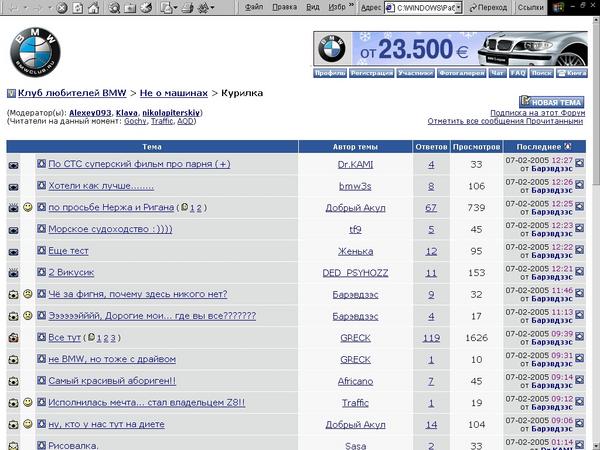
Task: Jump to last post of 'Все тут' row
Action: [579, 336]
